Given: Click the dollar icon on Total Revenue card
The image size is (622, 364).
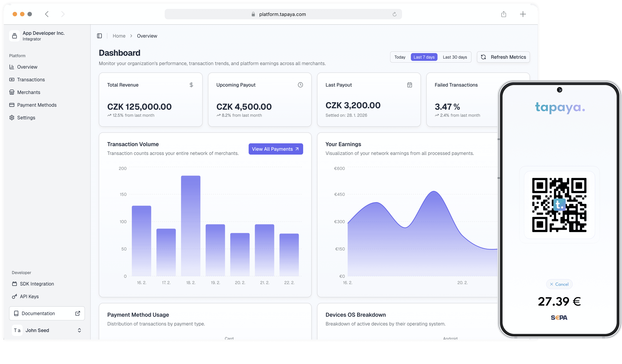Looking at the screenshot, I should (191, 85).
